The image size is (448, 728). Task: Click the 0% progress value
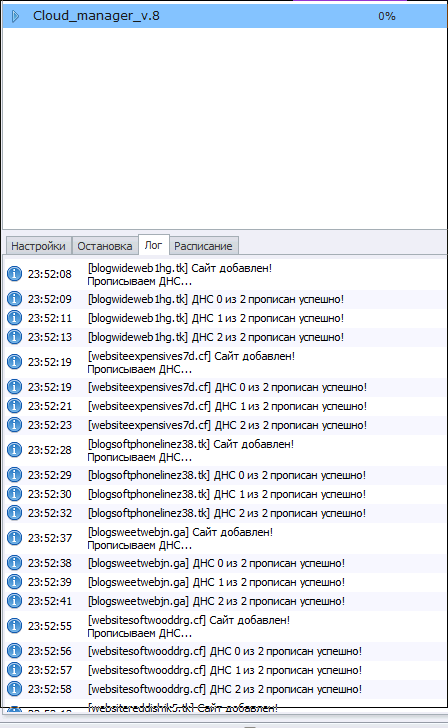[x=387, y=16]
